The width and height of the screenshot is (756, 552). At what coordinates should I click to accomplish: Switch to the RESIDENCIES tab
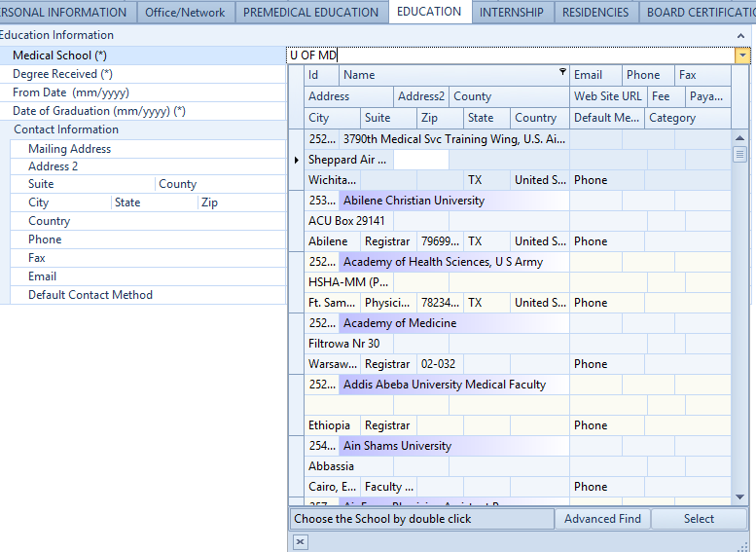(595, 12)
